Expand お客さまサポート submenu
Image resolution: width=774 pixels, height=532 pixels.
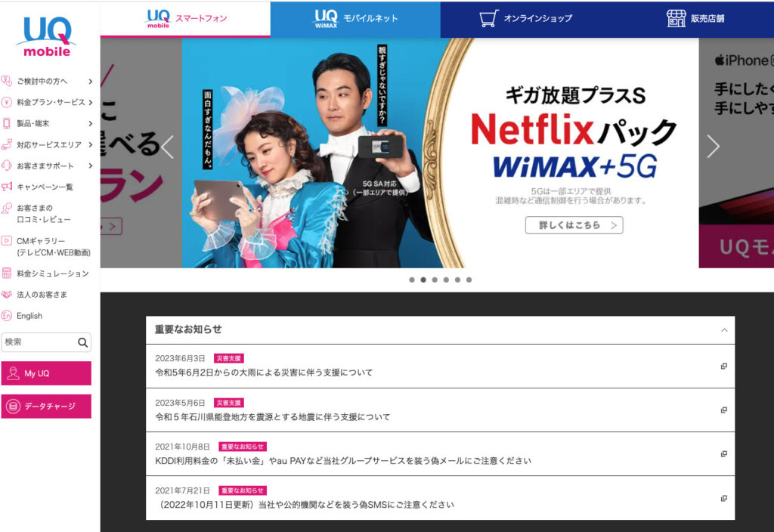coord(90,165)
